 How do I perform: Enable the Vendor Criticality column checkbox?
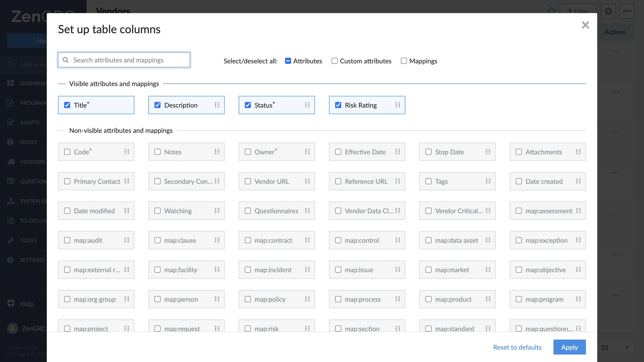[428, 211]
